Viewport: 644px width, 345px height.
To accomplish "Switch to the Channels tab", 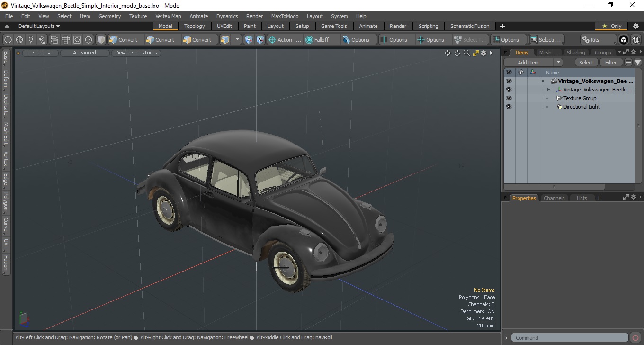I will click(x=554, y=198).
